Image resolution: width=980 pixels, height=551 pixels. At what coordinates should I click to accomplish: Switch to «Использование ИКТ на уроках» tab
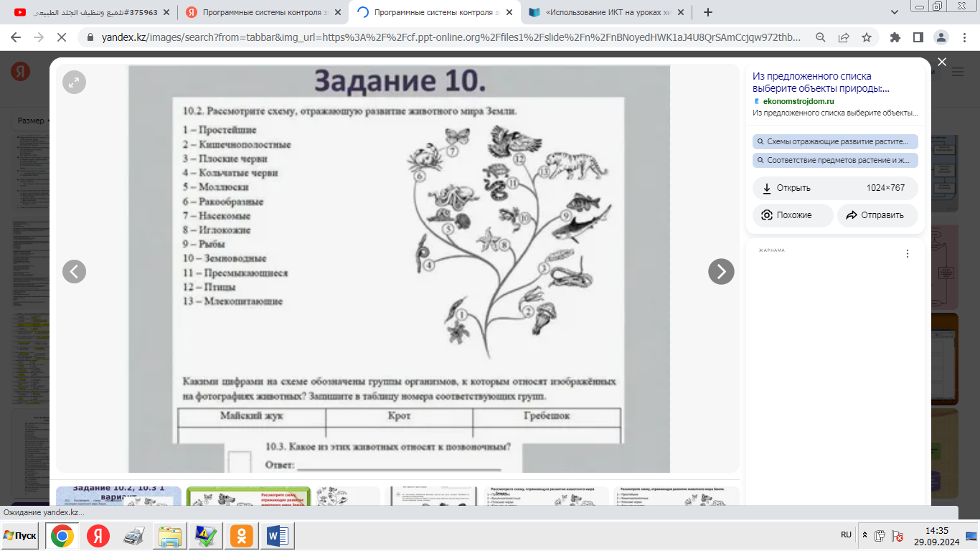click(x=610, y=12)
